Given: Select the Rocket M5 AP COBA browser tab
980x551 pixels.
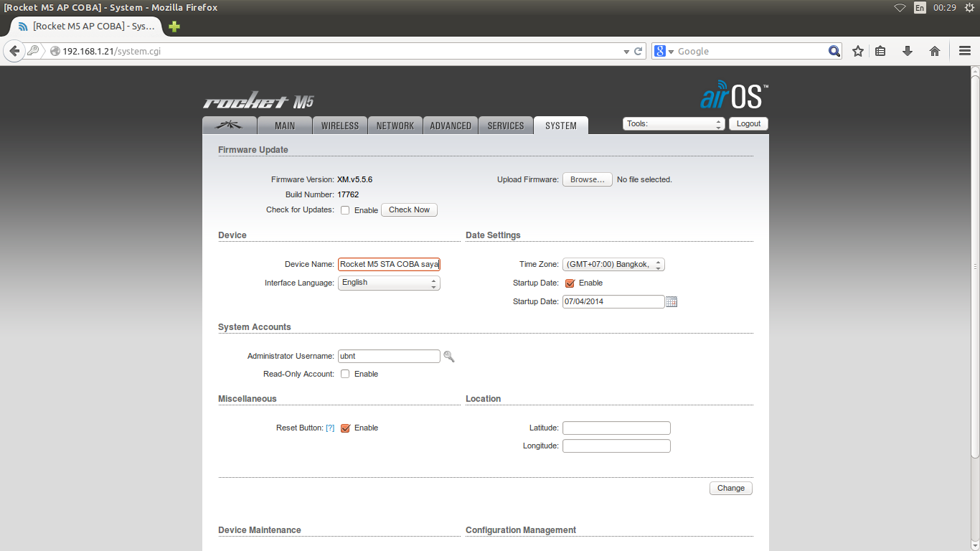Looking at the screenshot, I should tap(86, 27).
